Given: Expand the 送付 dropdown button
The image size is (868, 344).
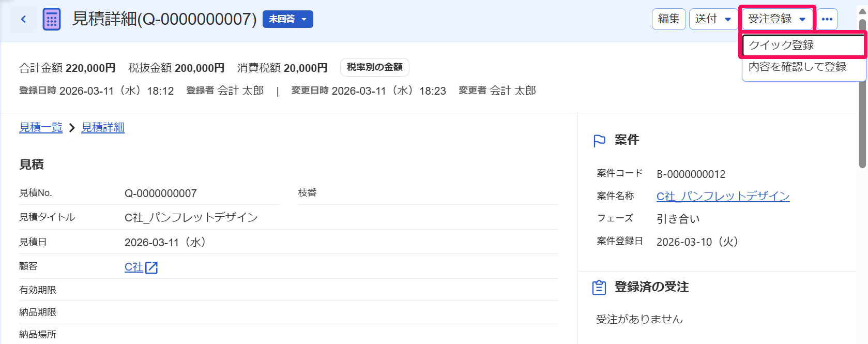Looking at the screenshot, I should [713, 19].
